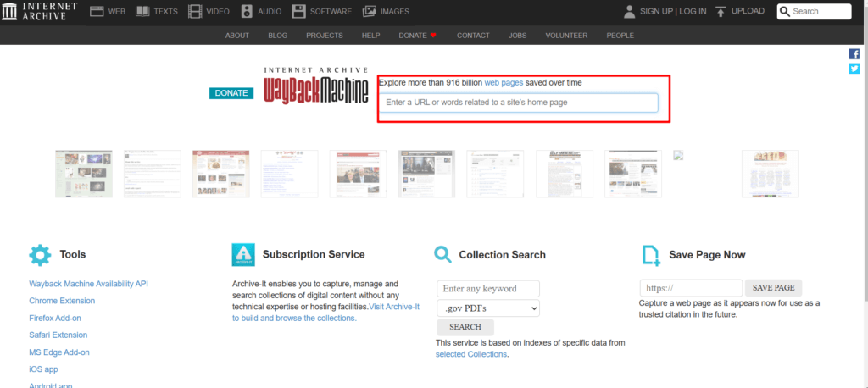Focus the https:// Save Page field

pyautogui.click(x=692, y=288)
